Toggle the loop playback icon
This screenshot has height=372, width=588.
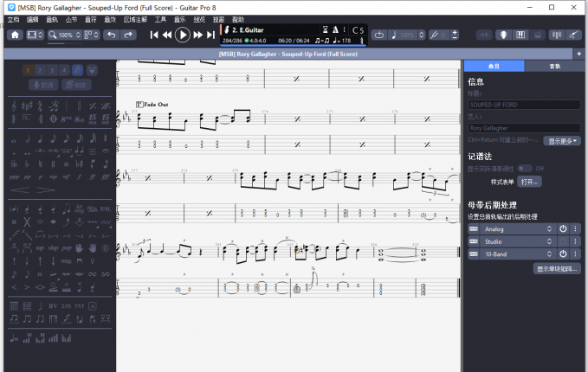pos(378,35)
